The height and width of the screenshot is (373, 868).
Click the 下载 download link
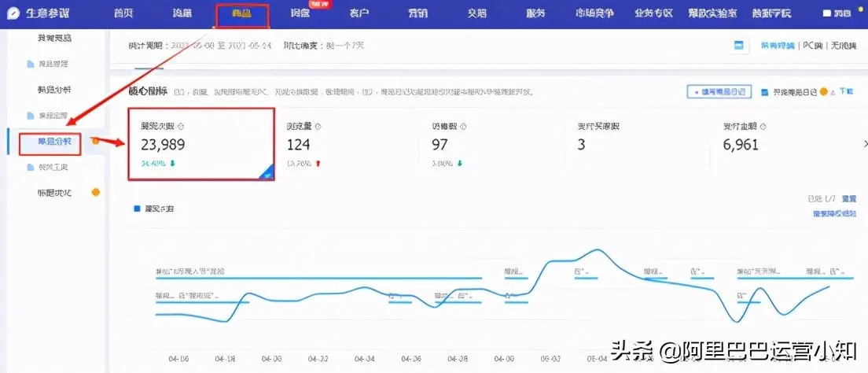click(x=846, y=91)
